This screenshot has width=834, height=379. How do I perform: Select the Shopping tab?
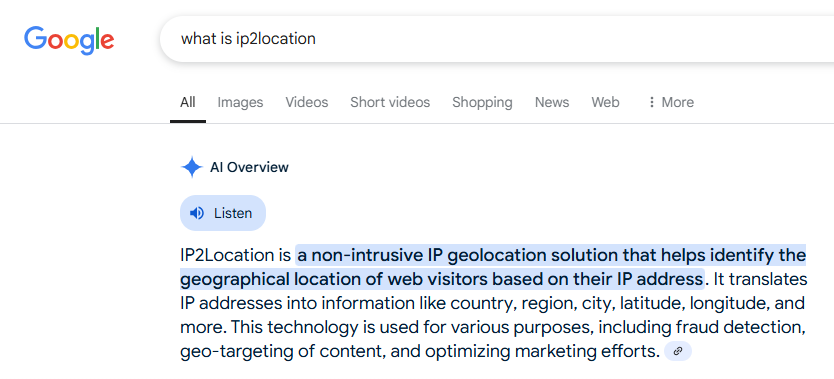point(482,102)
